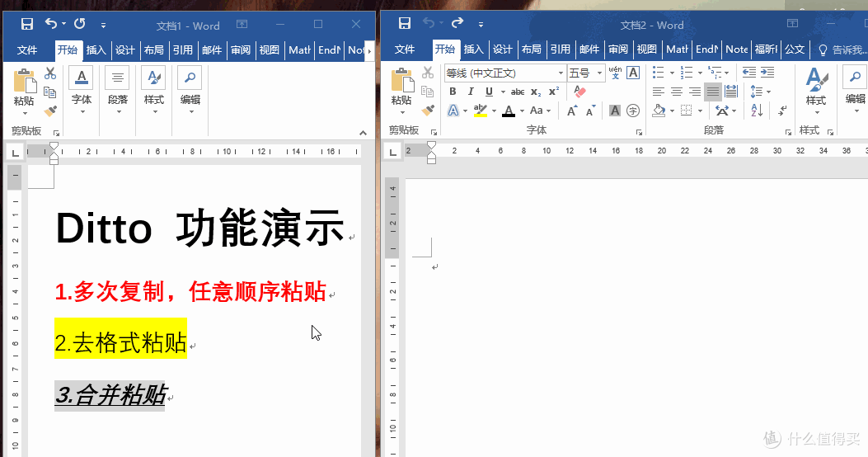Screen dimensions: 868x457
Task: Copy selection in the 文档1 ribbon
Action: click(x=49, y=92)
